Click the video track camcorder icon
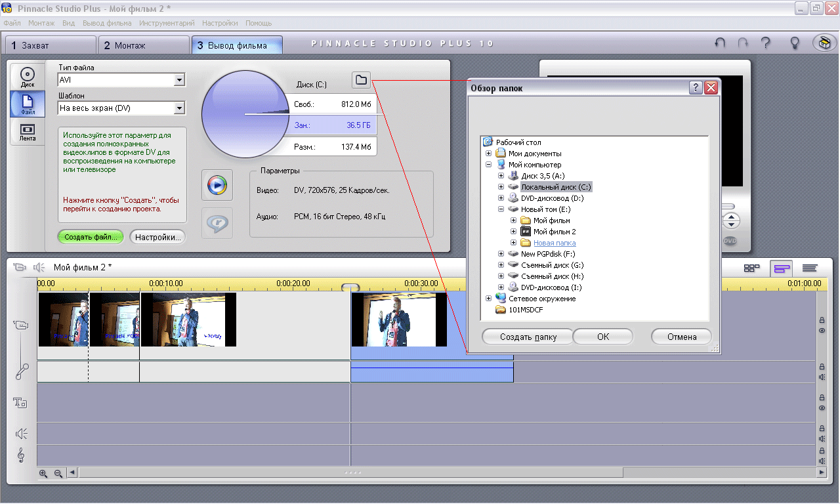Viewport: 840px width, 504px height. pyautogui.click(x=21, y=325)
